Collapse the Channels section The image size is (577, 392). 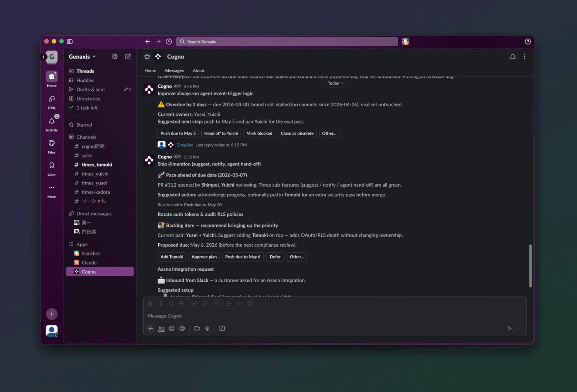[86, 137]
